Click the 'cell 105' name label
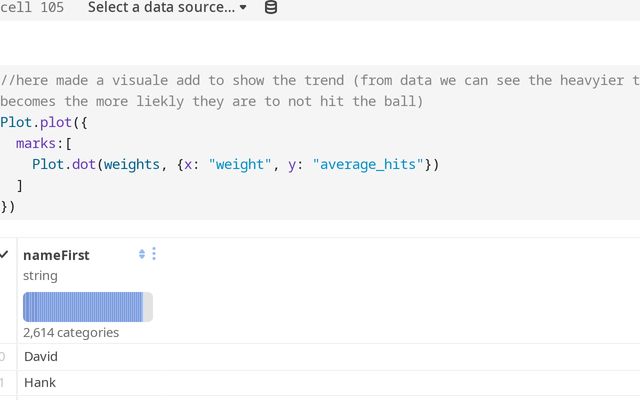The height and width of the screenshot is (400, 640). (x=32, y=8)
